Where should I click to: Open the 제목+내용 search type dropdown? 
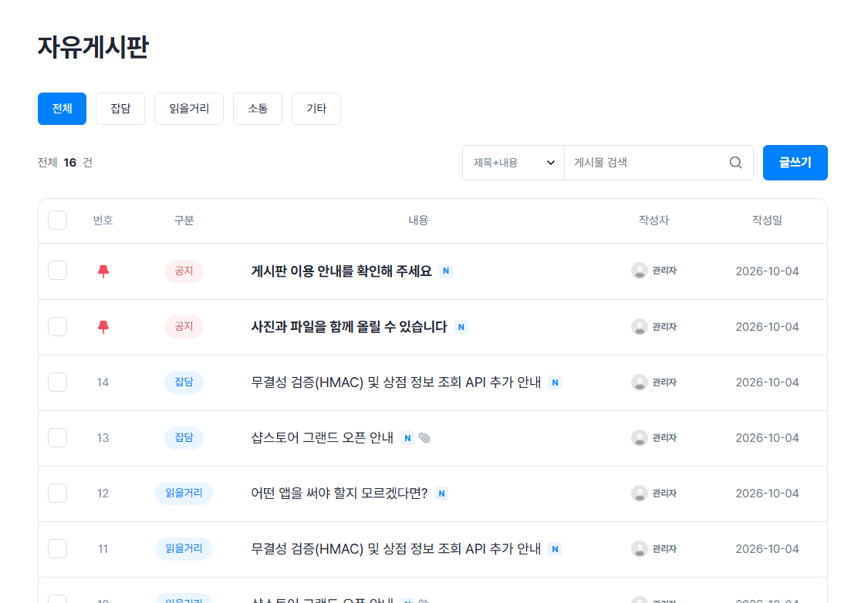coord(513,163)
